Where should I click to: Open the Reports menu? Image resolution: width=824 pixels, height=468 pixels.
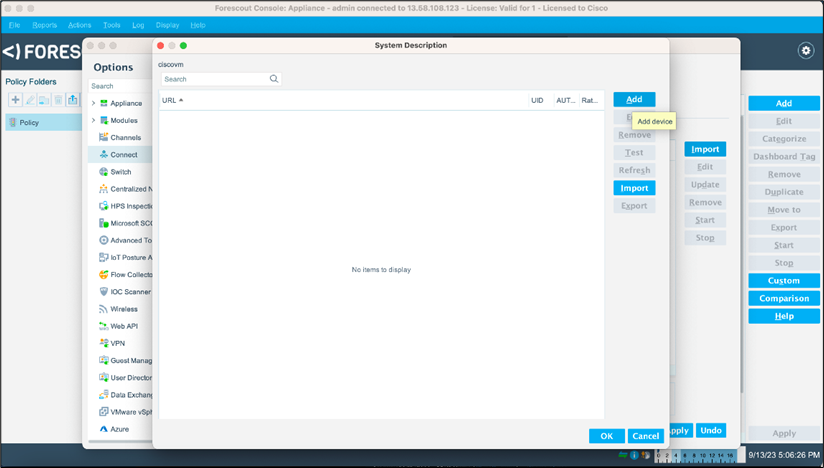pyautogui.click(x=45, y=25)
